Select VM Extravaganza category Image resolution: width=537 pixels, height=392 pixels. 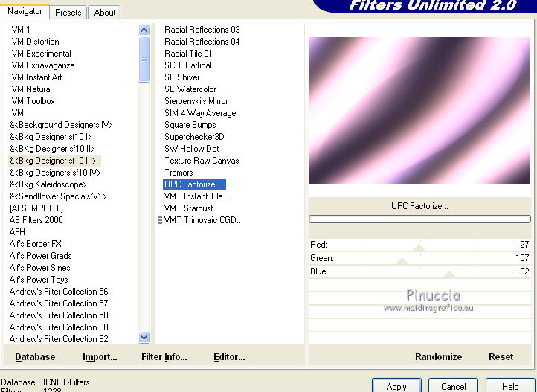tap(43, 65)
